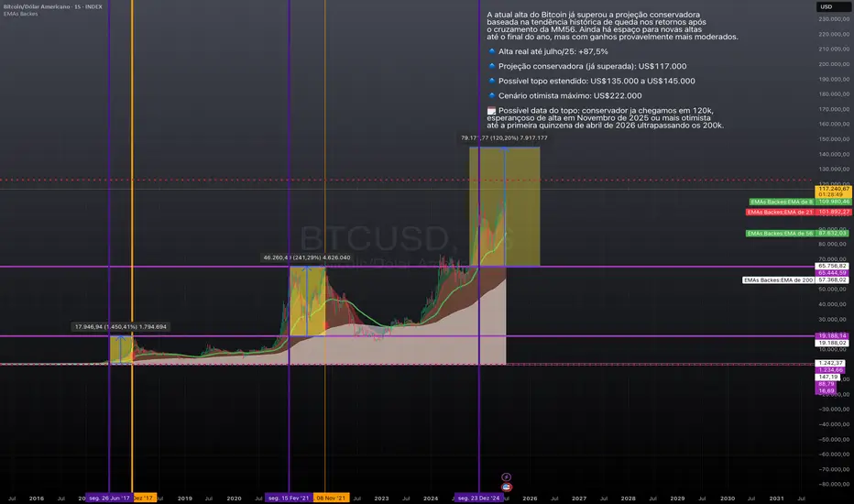Click 2023 on the time axis

coord(381,498)
